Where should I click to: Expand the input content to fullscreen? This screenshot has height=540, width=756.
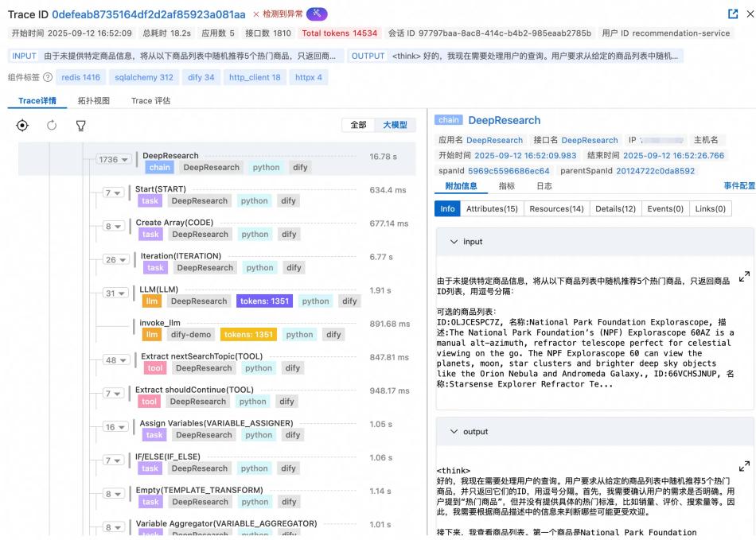pos(744,277)
